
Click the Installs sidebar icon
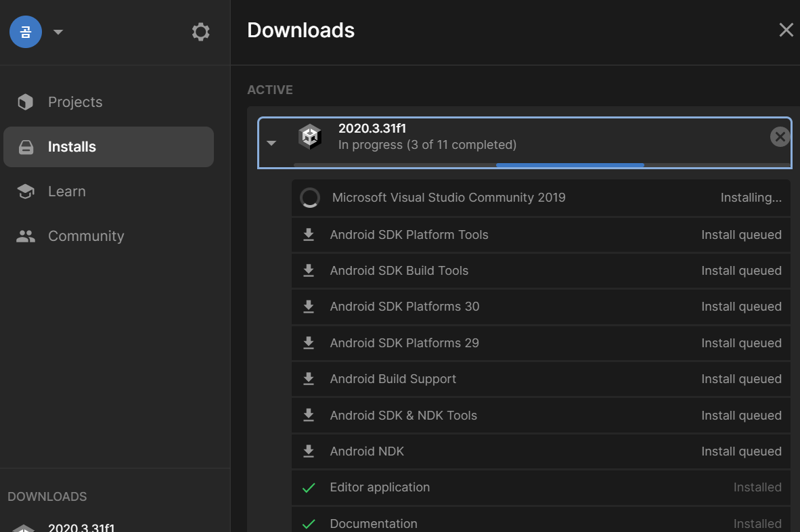(x=25, y=146)
